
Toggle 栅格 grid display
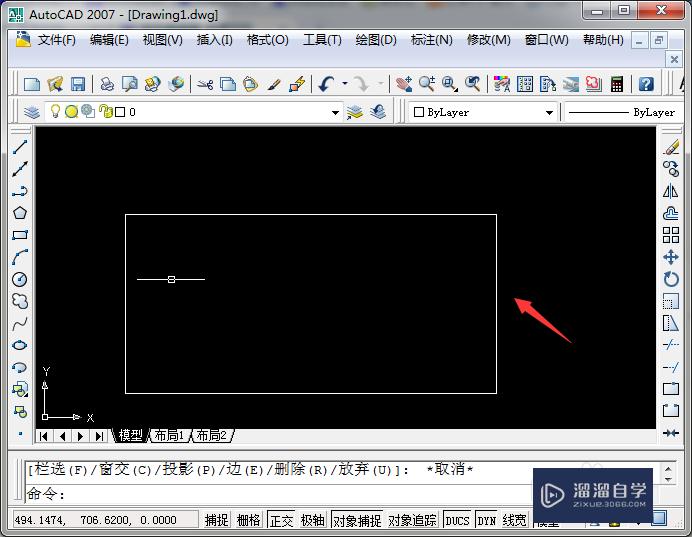point(248,520)
